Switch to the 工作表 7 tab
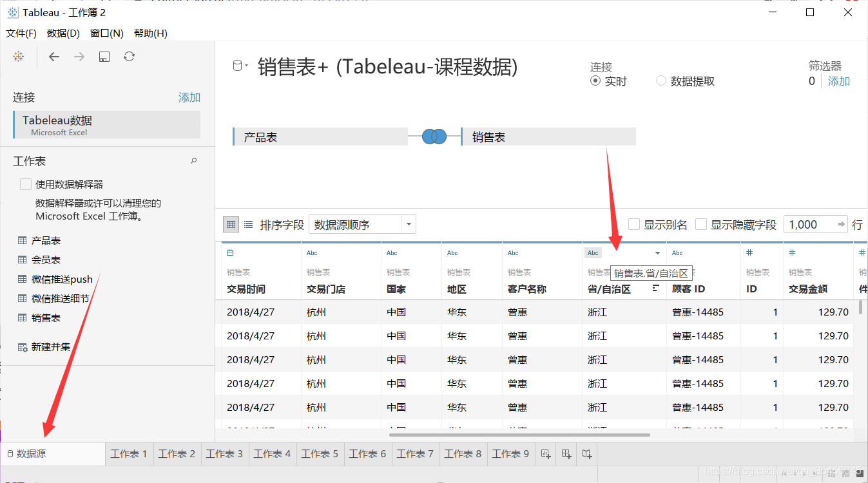 tap(415, 454)
